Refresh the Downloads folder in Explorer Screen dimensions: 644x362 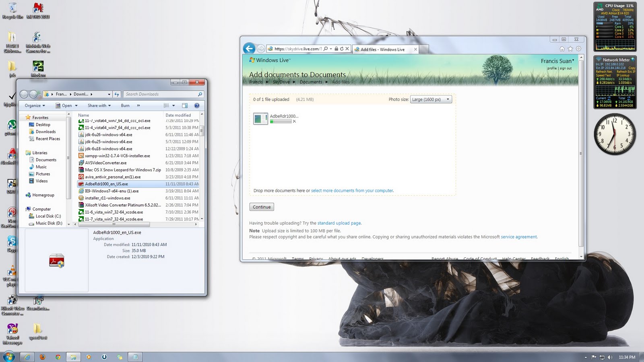[117, 94]
